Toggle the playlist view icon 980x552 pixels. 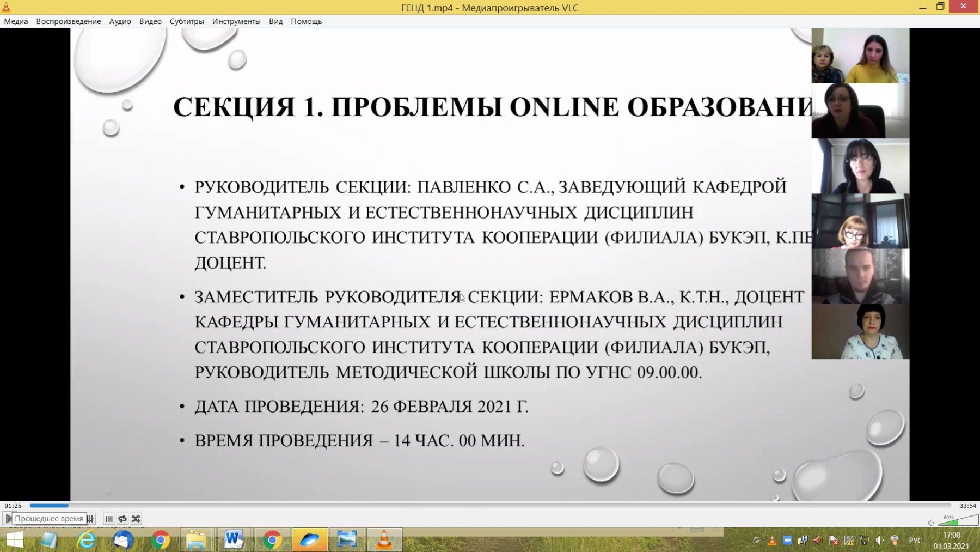tap(109, 519)
